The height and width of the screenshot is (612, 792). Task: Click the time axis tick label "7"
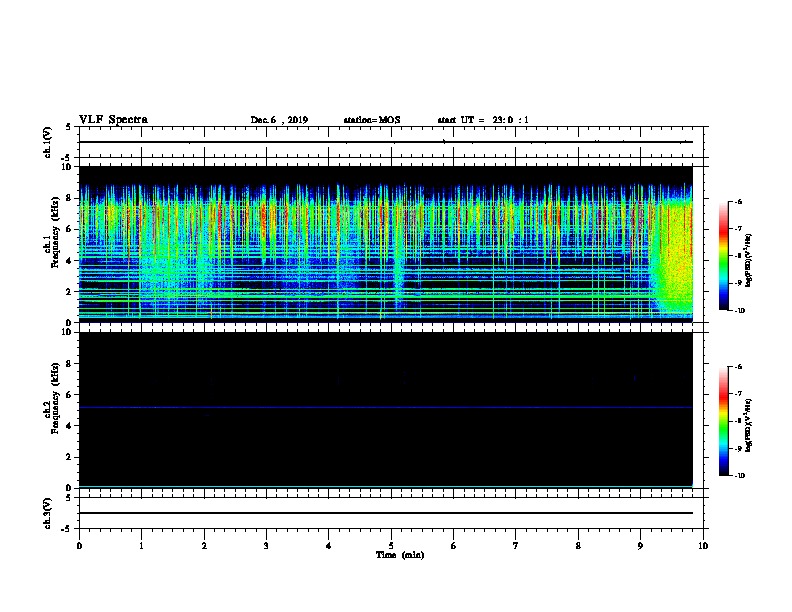pos(516,546)
